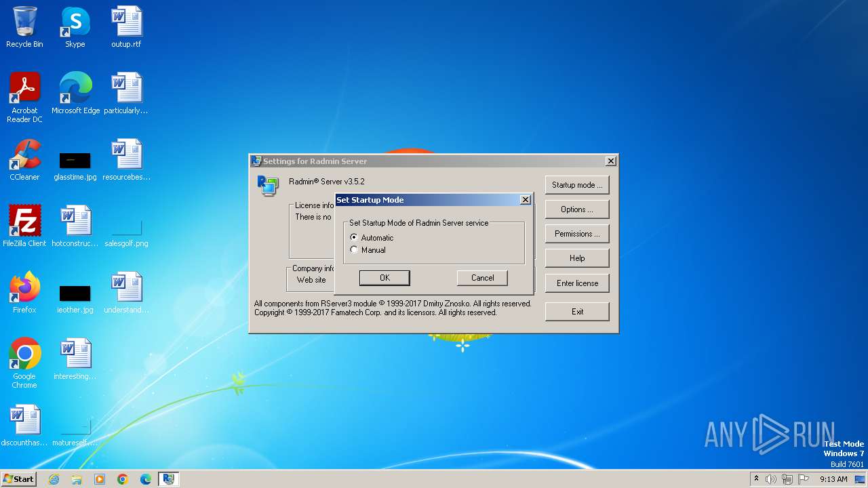Screen dimensions: 868x488
Task: Select the resourcebes document icon
Action: (x=126, y=160)
